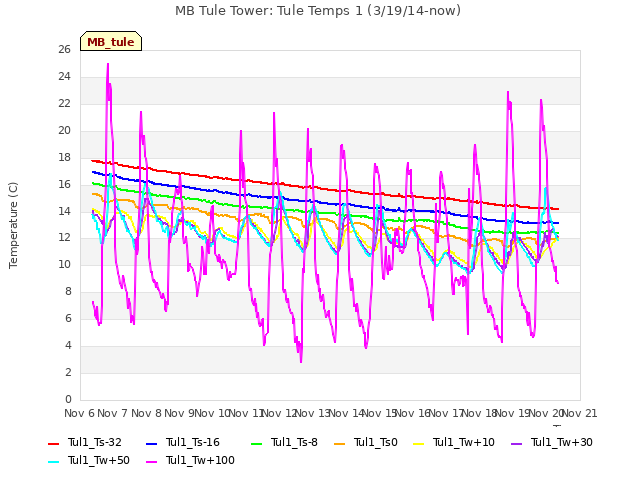Click the Nov 16 x-axis label
This screenshot has height=480, width=640.
(413, 413)
